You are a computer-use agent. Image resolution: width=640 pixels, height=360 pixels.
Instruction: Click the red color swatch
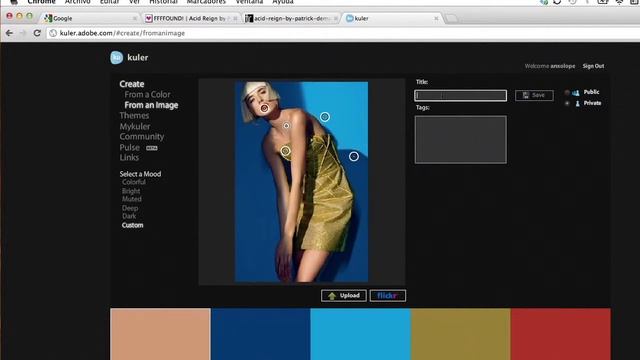point(561,334)
